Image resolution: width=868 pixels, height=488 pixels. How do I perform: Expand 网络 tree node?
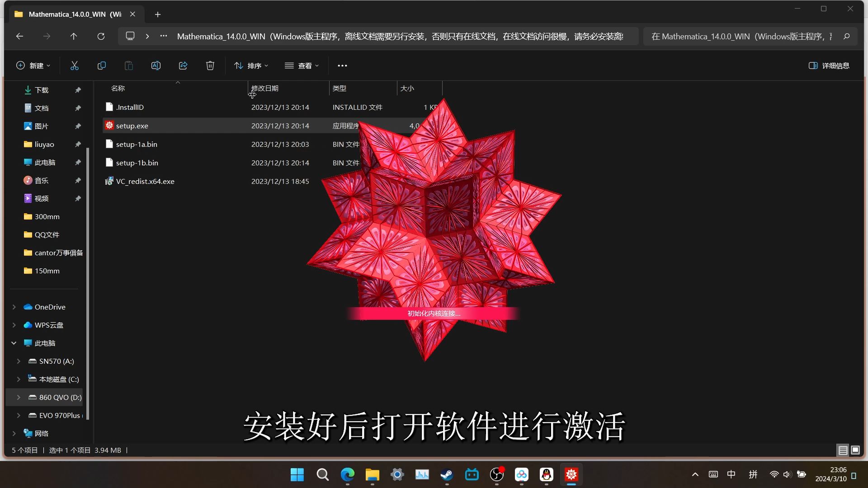14,433
